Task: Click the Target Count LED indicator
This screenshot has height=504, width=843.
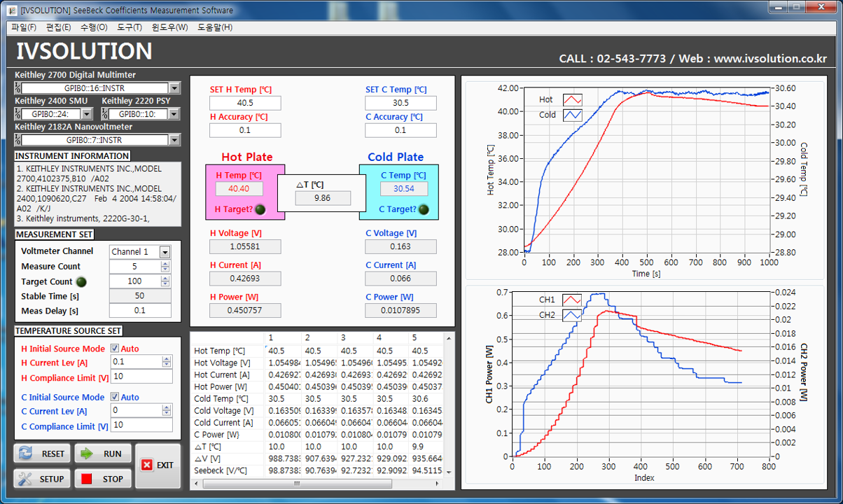Action: click(81, 282)
